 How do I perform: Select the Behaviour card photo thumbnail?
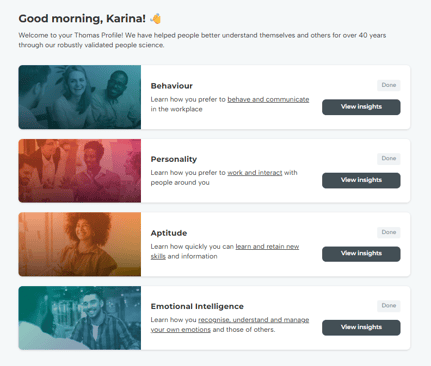coord(80,97)
